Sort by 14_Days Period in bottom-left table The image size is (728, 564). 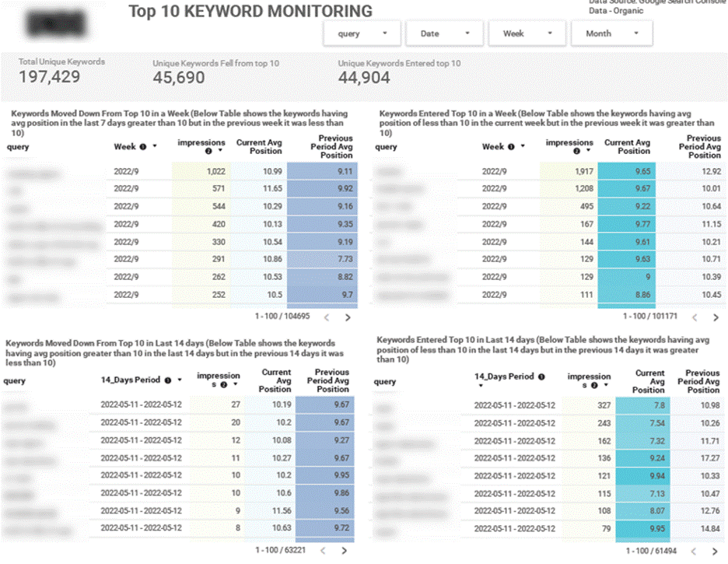point(180,380)
